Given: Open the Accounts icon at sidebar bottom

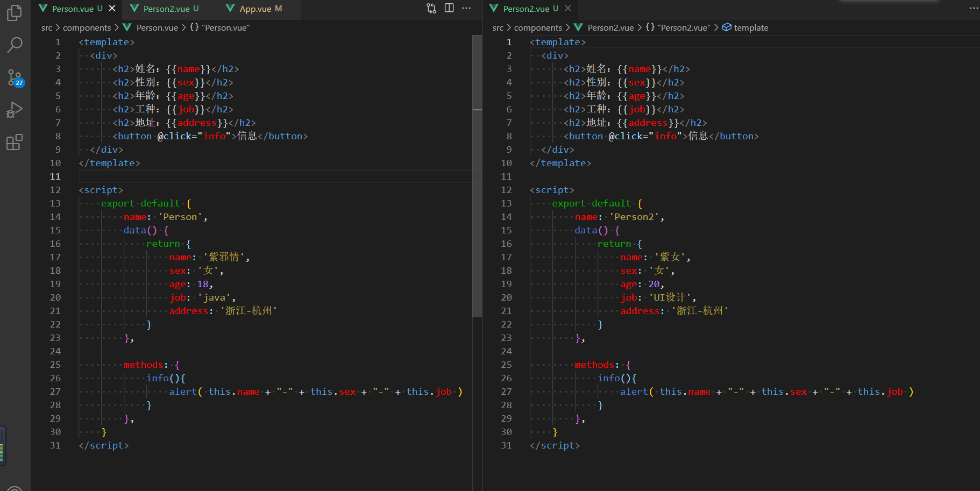Looking at the screenshot, I should point(15,488).
